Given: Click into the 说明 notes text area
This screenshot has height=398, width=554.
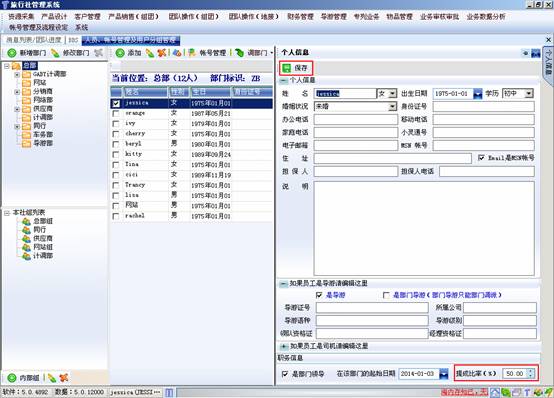Looking at the screenshot, I should coord(424,229).
